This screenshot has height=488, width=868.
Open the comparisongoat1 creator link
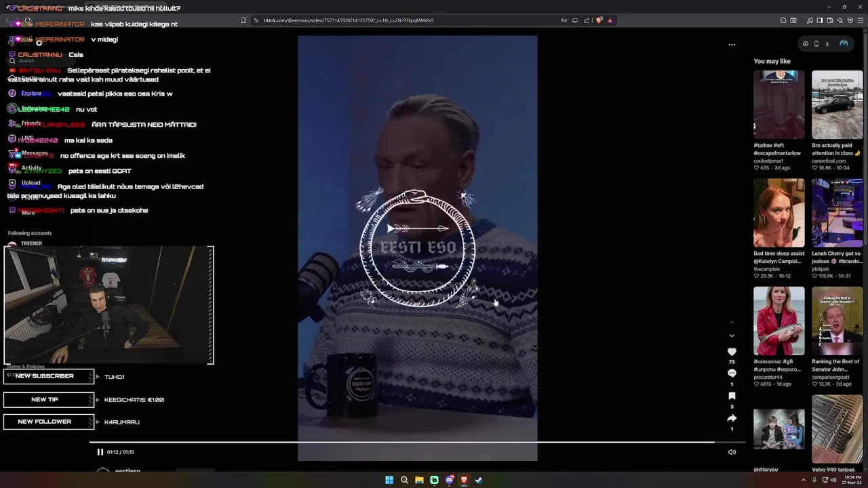[831, 377]
